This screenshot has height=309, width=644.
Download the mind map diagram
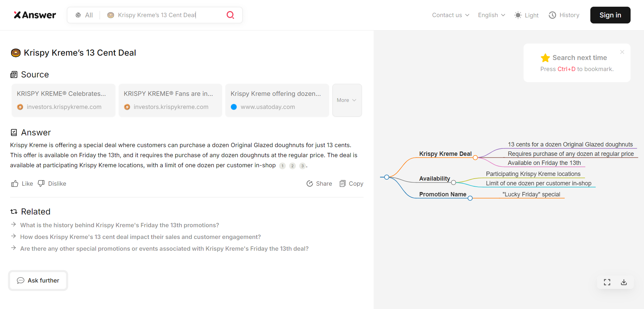[624, 282]
